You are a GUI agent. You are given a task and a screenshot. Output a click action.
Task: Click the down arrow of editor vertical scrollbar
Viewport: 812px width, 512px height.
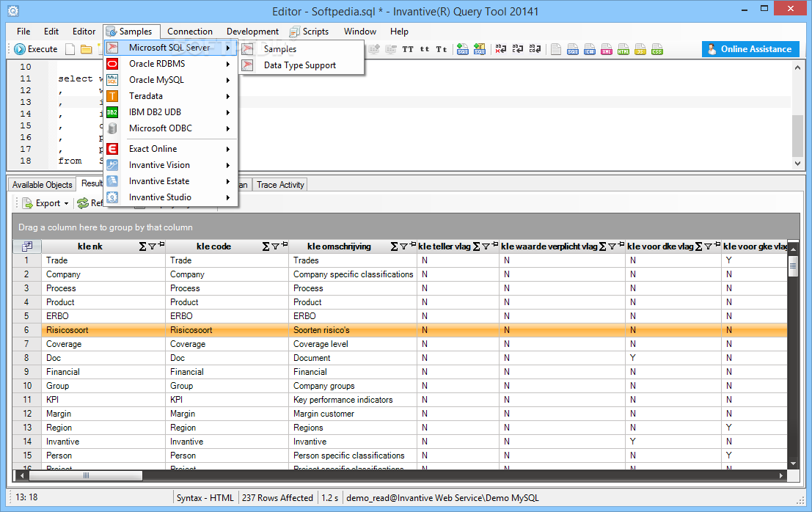pos(797,164)
